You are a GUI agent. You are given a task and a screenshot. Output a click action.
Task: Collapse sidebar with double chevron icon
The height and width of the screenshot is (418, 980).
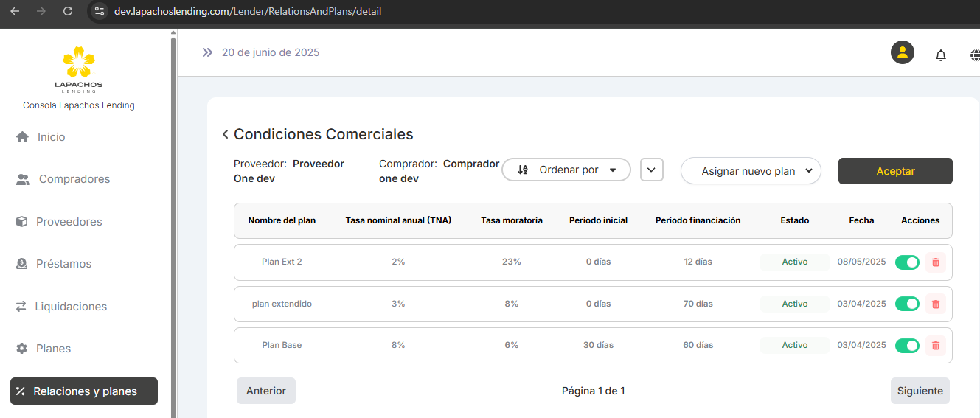pyautogui.click(x=207, y=52)
